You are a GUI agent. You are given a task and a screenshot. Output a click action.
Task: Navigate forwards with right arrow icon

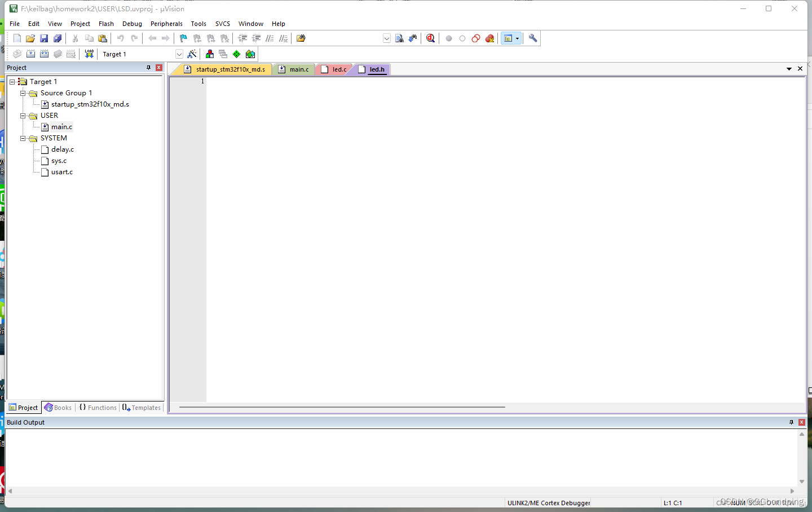pos(166,38)
